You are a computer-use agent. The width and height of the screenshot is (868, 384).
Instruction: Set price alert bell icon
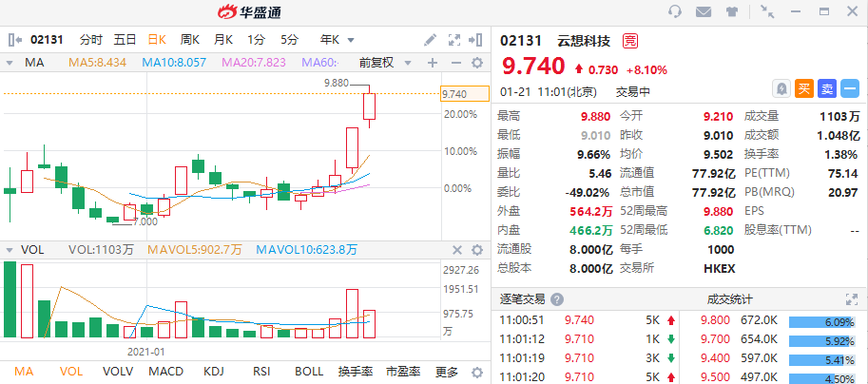tap(781, 88)
